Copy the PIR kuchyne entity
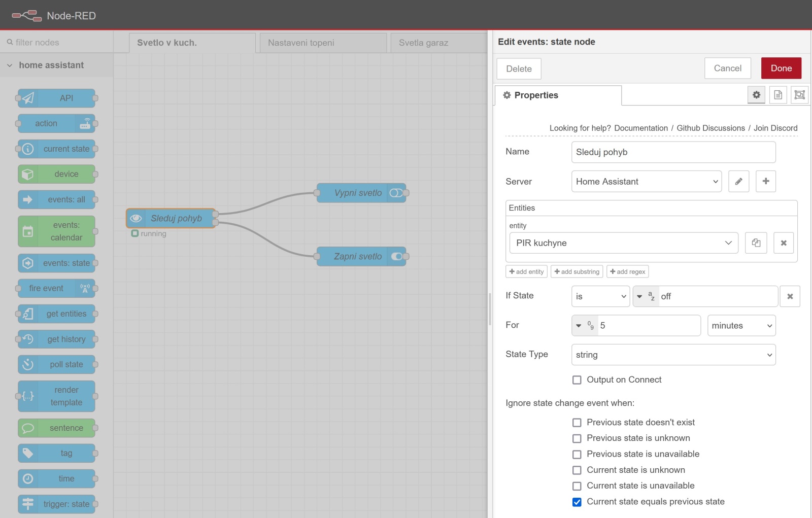This screenshot has height=518, width=812. [756, 243]
